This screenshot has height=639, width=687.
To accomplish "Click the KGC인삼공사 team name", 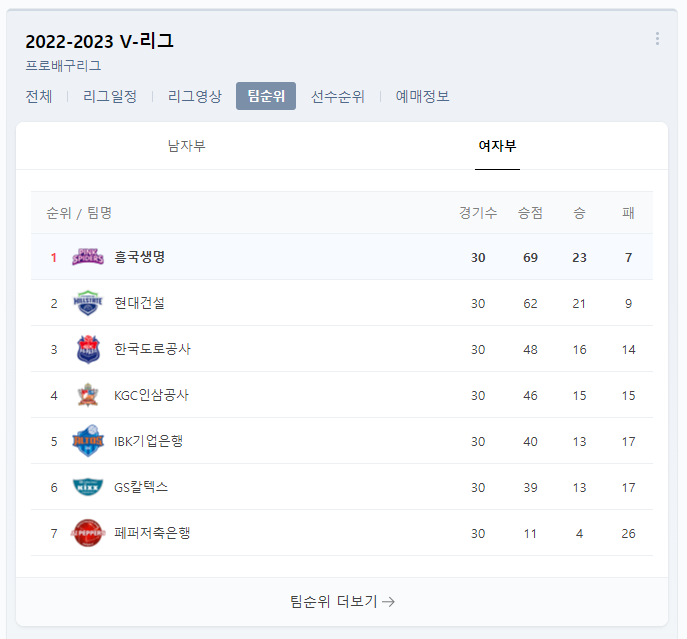I will tap(151, 395).
